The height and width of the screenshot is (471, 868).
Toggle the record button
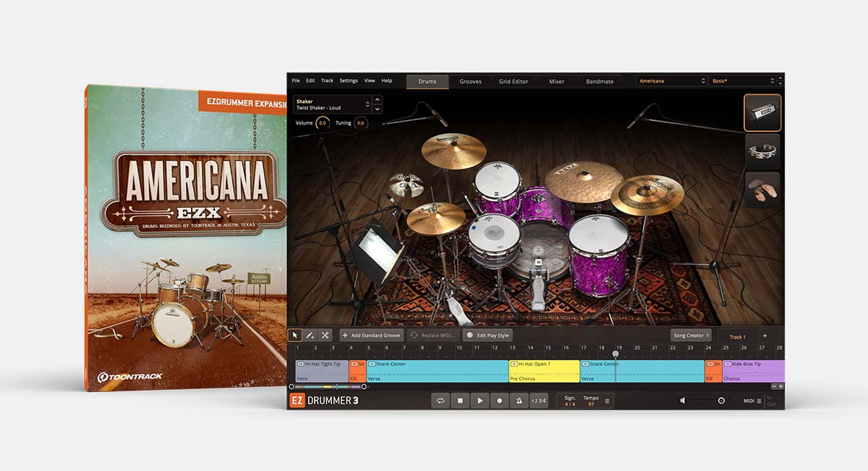[x=499, y=400]
